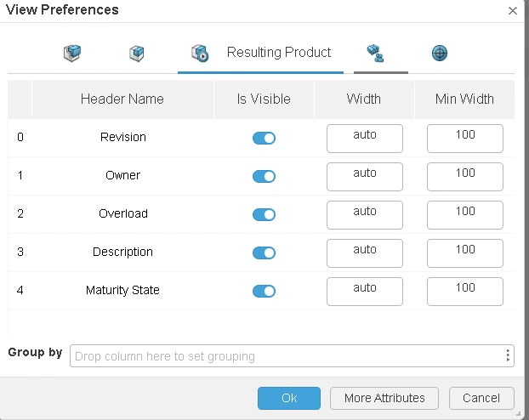The height and width of the screenshot is (420, 529).
Task: Click the Min Width field for Owner
Action: click(x=464, y=176)
